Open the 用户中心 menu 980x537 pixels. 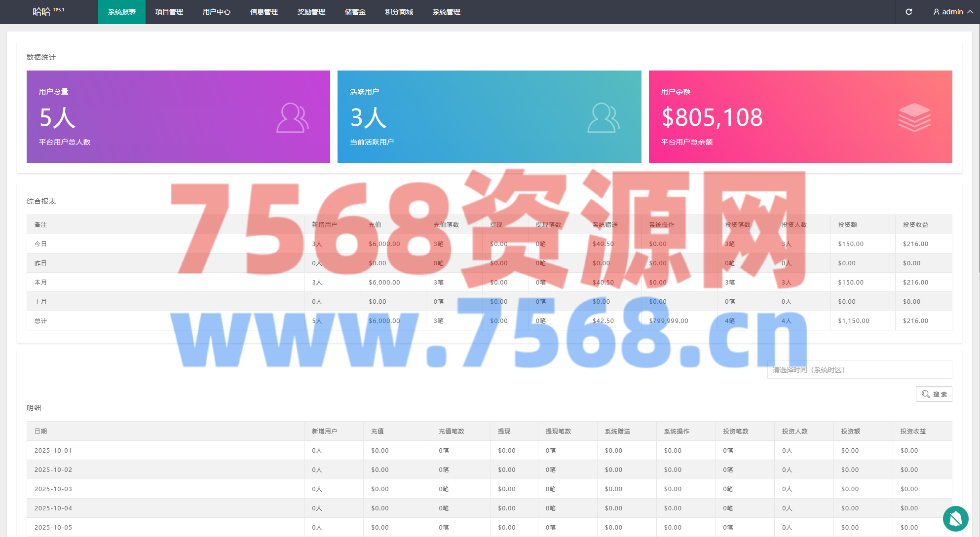217,12
